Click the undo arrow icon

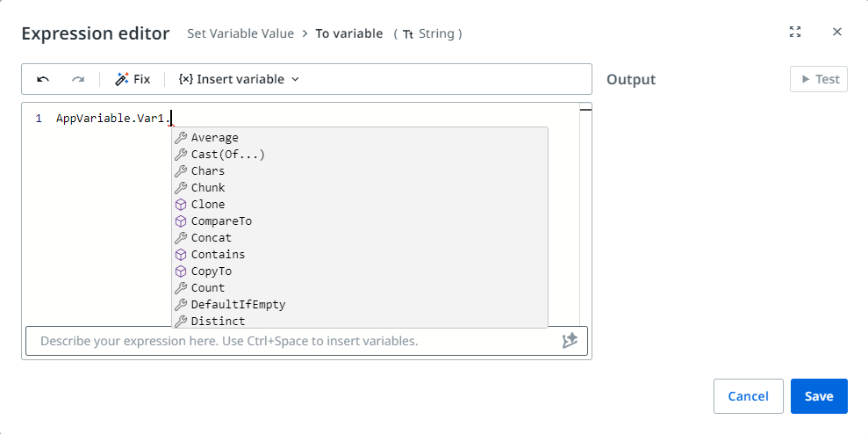(x=43, y=79)
